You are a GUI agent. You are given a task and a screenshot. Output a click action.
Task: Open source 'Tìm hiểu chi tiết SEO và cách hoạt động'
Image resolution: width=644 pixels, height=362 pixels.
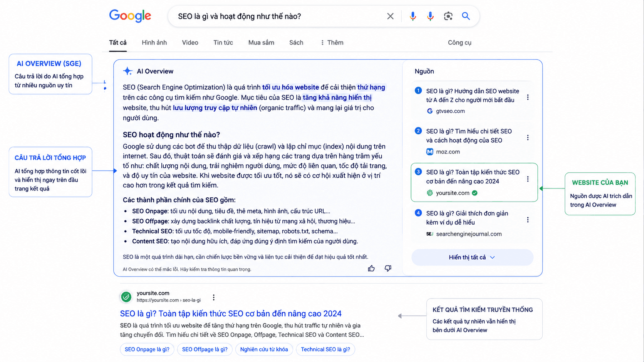(x=469, y=136)
